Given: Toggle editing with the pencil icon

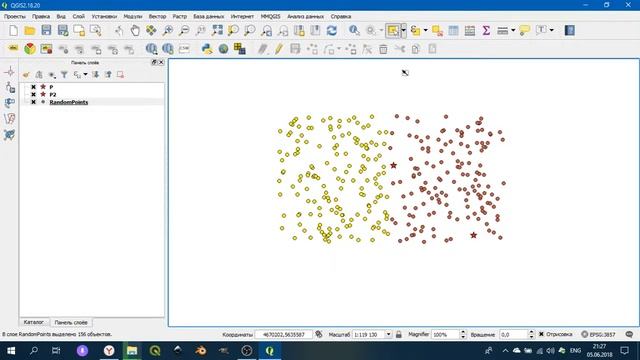Looking at the screenshot, I should [x=279, y=49].
